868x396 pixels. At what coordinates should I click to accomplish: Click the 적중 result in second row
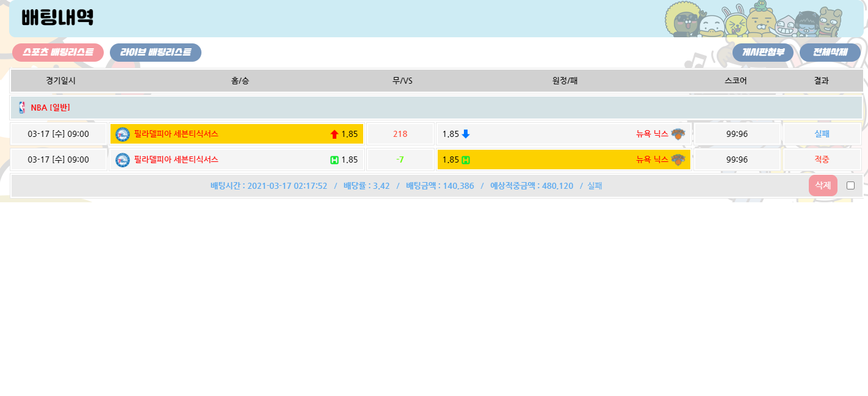coord(822,160)
